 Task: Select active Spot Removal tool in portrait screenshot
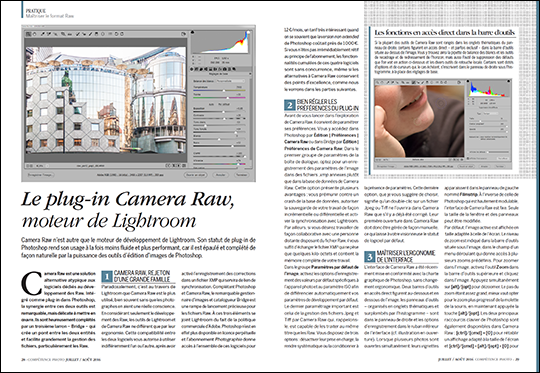pos(413,82)
